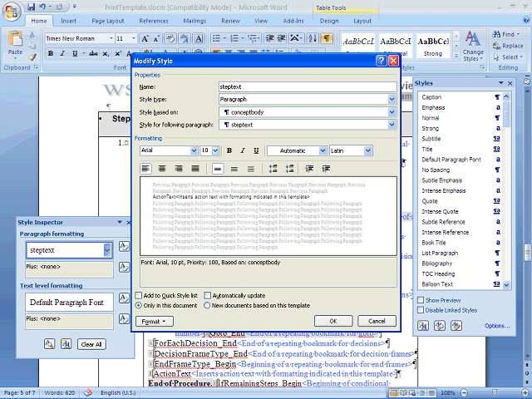The image size is (532, 399).
Task: Open Table Tools Design tab
Action: click(329, 21)
